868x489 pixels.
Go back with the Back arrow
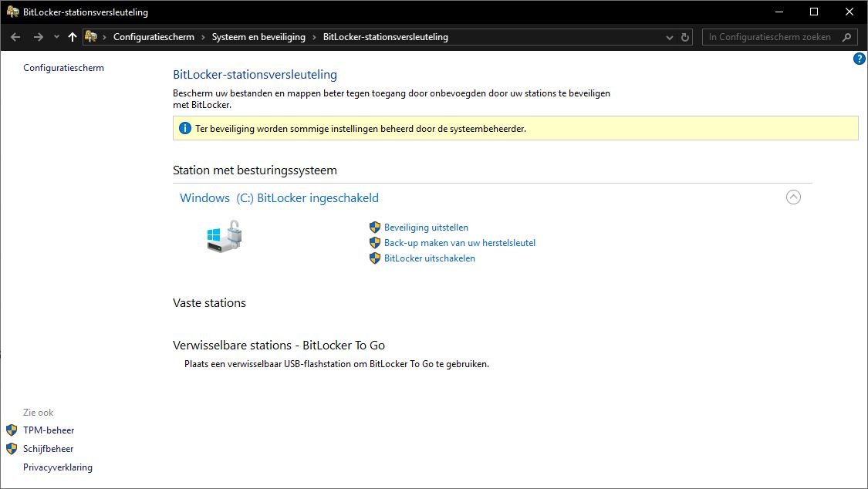pyautogui.click(x=15, y=37)
